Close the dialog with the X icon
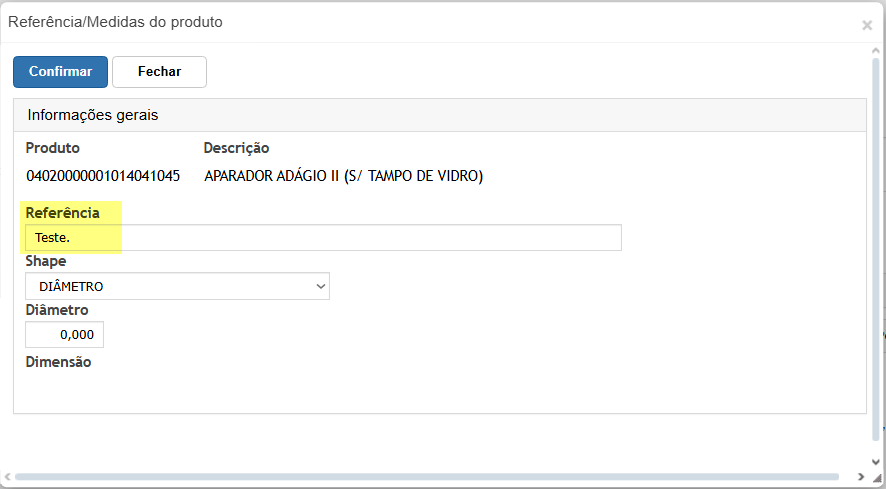The image size is (886, 489). click(x=867, y=25)
